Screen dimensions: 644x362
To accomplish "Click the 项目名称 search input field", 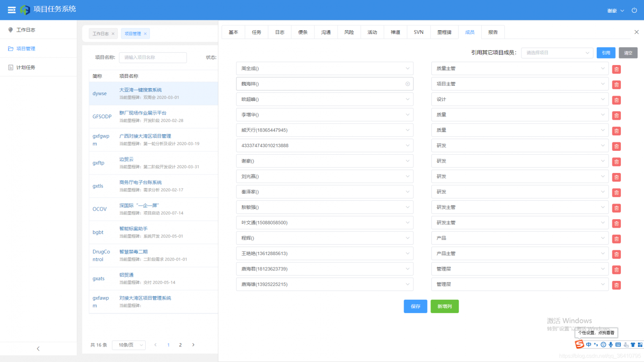I will click(153, 58).
